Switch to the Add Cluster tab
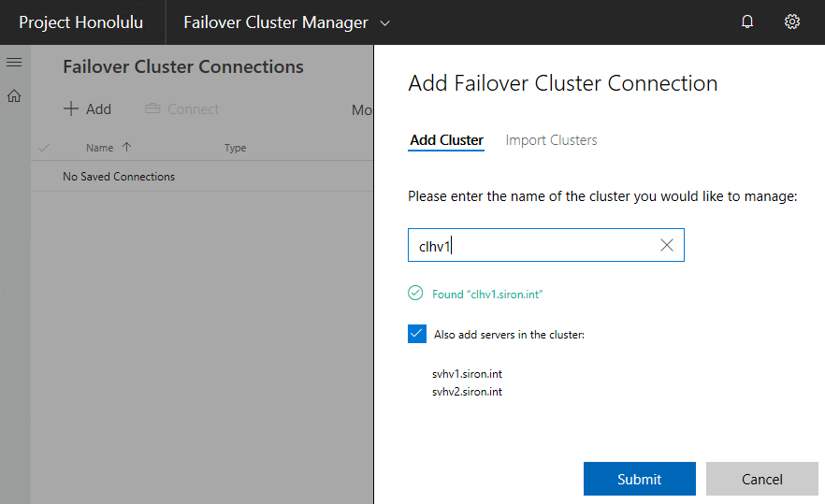 (446, 140)
